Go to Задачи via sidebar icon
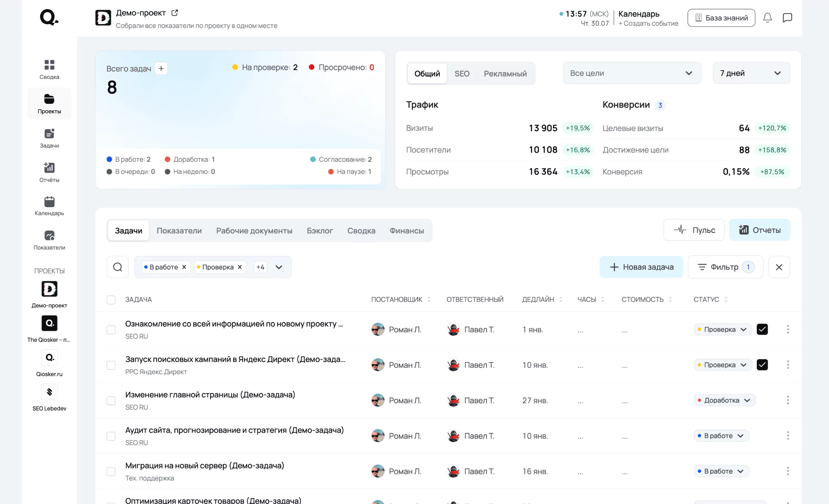The width and height of the screenshot is (829, 504). coord(49,133)
